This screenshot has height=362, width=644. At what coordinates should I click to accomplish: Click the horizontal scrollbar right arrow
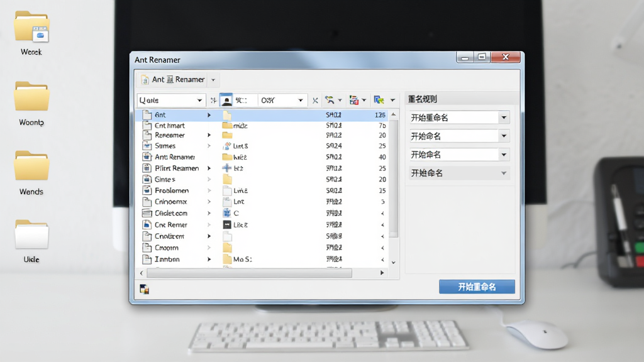click(x=382, y=273)
